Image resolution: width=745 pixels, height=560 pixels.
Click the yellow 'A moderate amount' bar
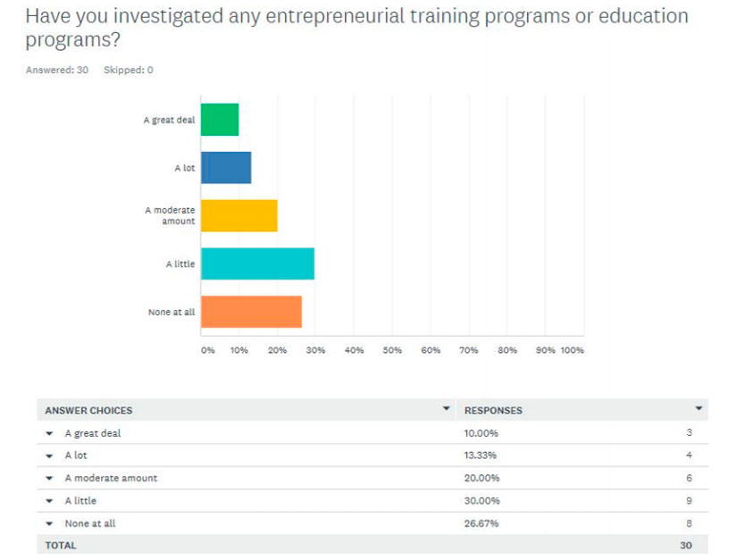pos(239,215)
